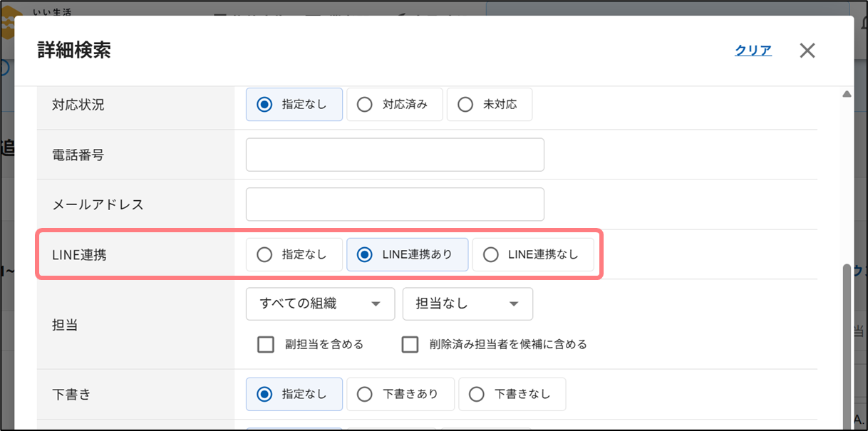Select 指定なし for LINE連携

coord(294,254)
